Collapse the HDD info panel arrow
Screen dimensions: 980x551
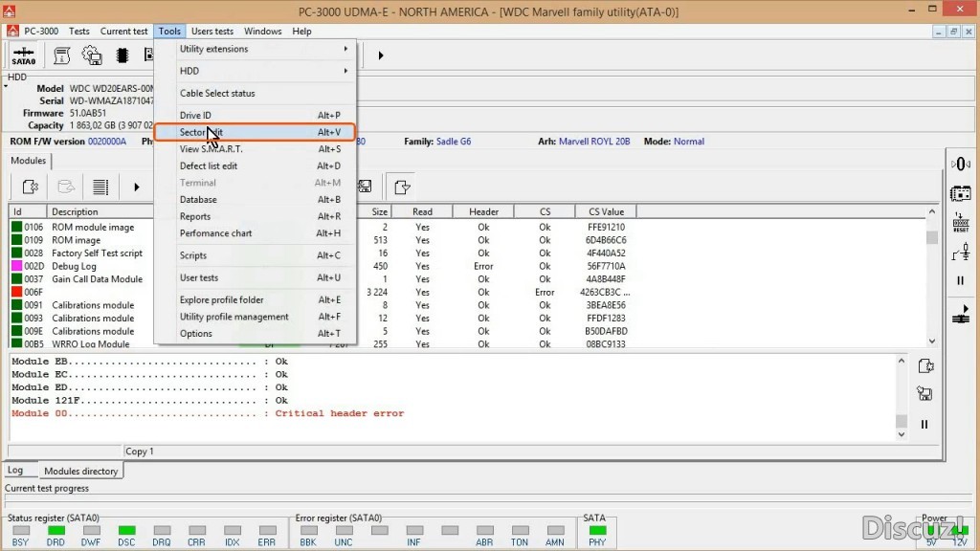6,87
